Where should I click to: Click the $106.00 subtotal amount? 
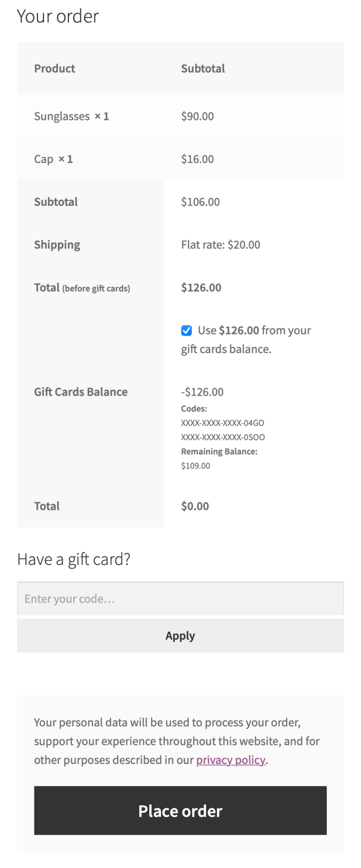point(200,202)
